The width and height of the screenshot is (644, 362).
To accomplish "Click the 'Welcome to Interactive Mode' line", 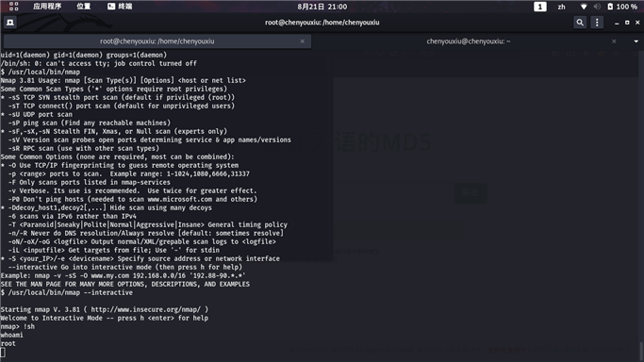I will [105, 318].
